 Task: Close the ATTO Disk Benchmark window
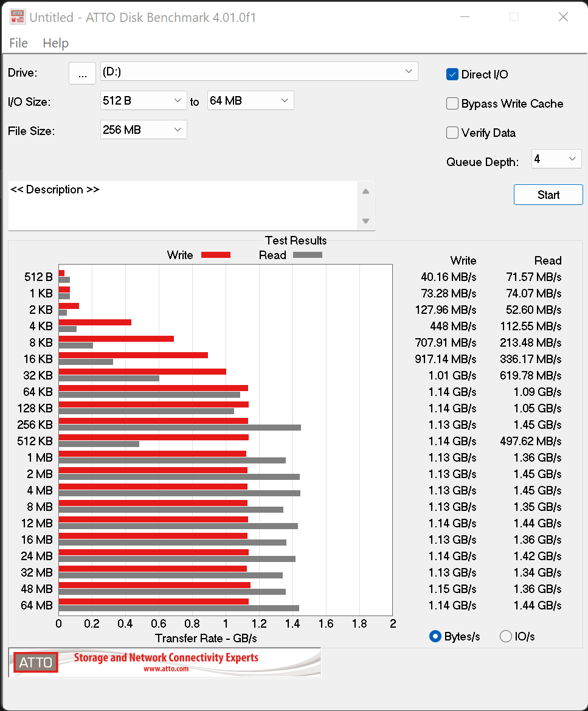pos(563,17)
